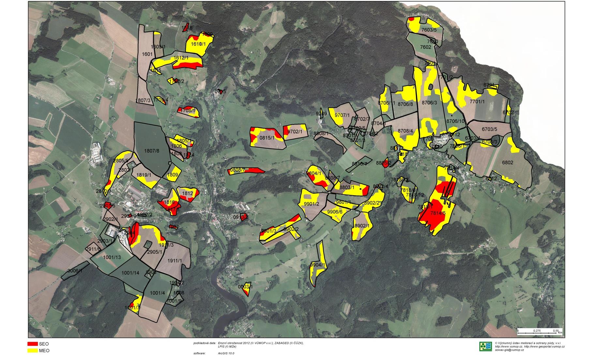This screenshot has width=593, height=364.
Task: Select parcel label 0808/7
Action: pyautogui.click(x=237, y=170)
